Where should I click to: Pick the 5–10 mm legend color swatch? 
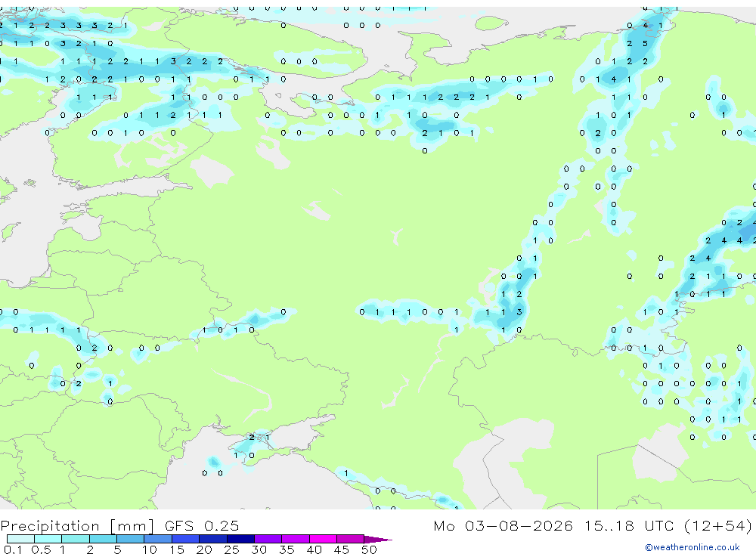pos(131,539)
